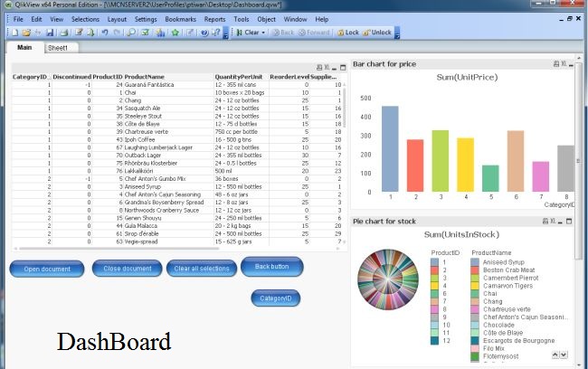Viewport: 588px width, 369px height.
Task: Print the Pie chart for stock
Action: (545, 222)
